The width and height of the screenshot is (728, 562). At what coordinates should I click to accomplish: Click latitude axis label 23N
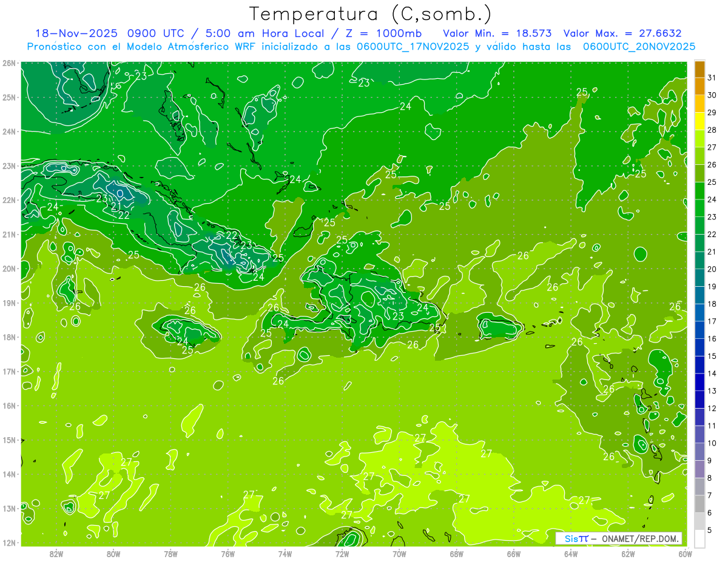point(9,166)
